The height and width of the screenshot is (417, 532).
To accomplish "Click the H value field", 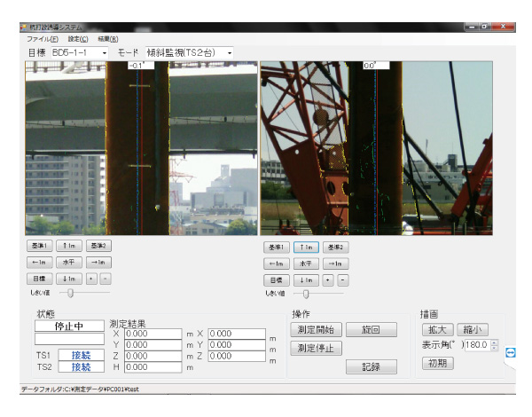I will pos(153,367).
